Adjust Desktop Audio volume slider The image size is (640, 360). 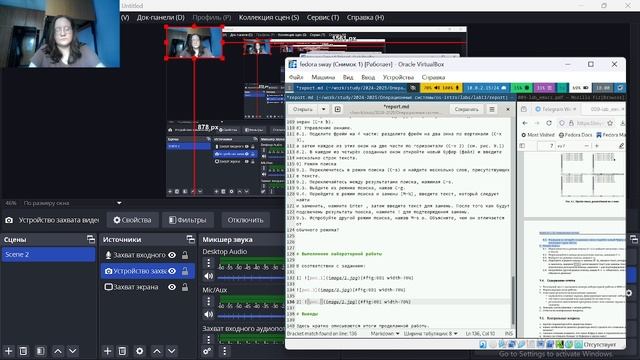(x=251, y=278)
